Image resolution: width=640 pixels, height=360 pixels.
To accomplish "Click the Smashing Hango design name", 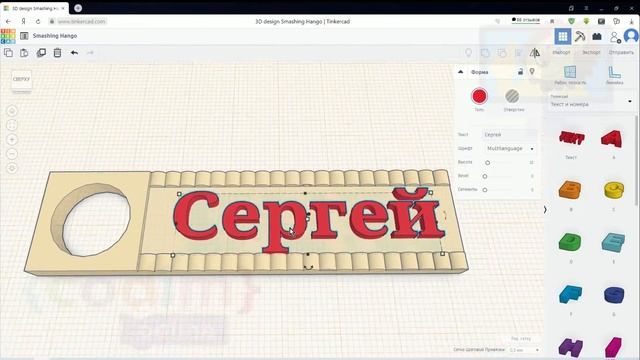I will (55, 36).
